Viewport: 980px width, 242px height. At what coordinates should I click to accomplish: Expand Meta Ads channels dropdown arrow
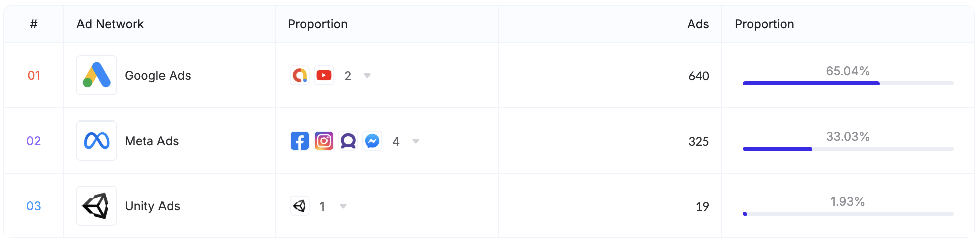pyautogui.click(x=416, y=141)
